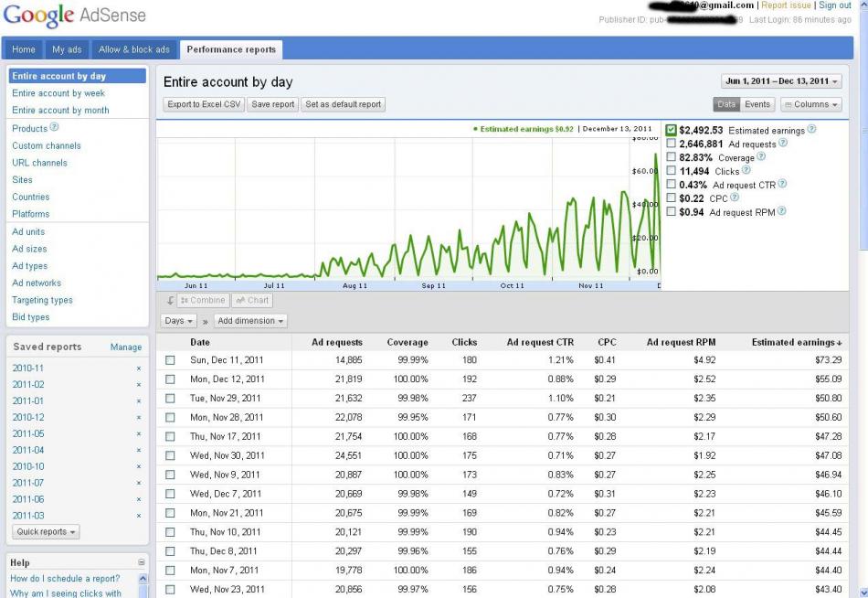Remove saved report 2011-06 with x icon
This screenshot has width=868, height=598.
point(139,499)
